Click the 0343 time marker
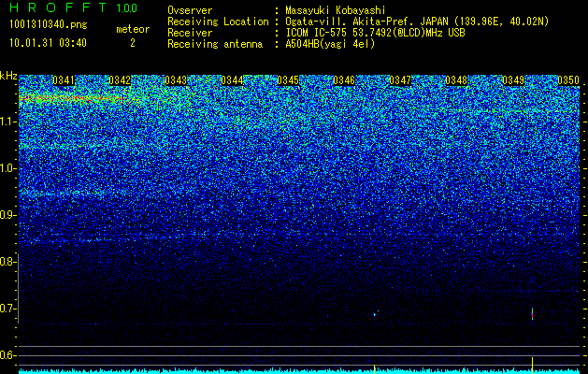This screenshot has height=374, width=588. tap(176, 80)
